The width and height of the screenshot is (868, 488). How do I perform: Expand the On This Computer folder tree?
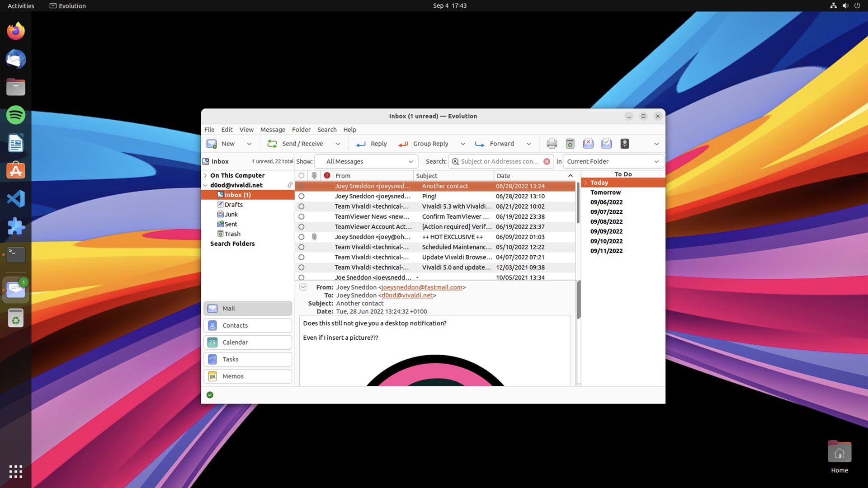(206, 175)
